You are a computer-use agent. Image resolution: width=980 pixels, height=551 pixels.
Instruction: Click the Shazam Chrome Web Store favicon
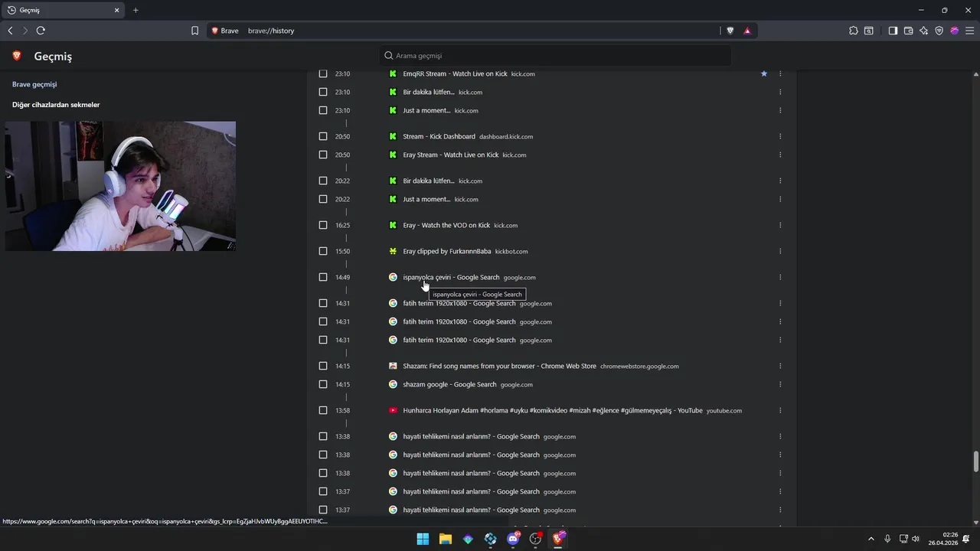pos(393,366)
